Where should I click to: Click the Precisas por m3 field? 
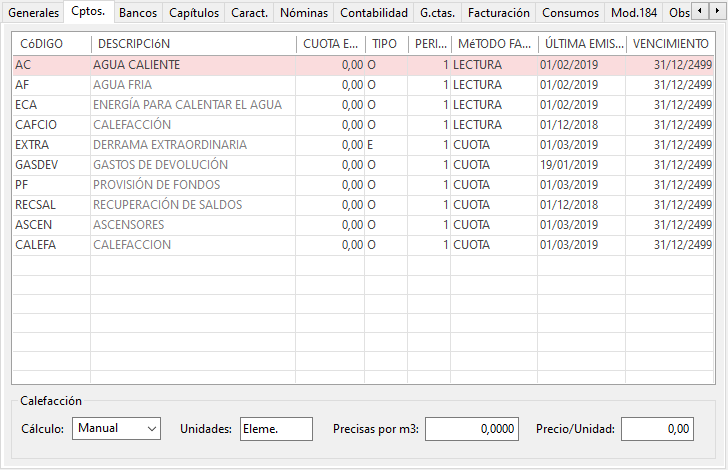point(473,429)
